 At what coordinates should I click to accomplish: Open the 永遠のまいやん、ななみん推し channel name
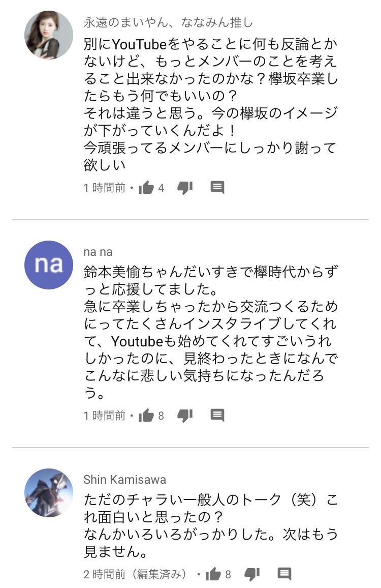[168, 22]
